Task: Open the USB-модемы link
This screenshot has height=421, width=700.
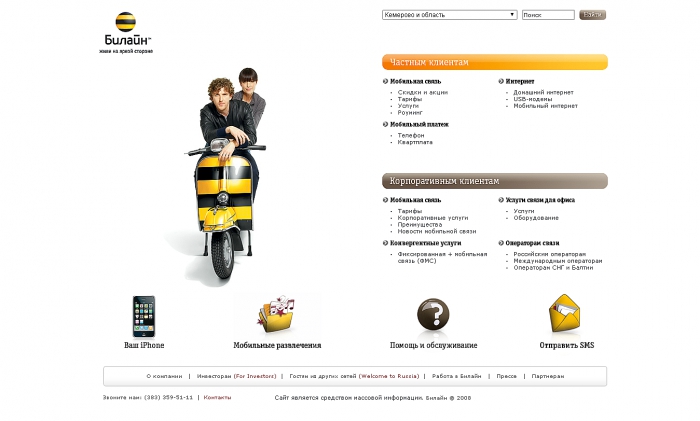Action: click(533, 99)
